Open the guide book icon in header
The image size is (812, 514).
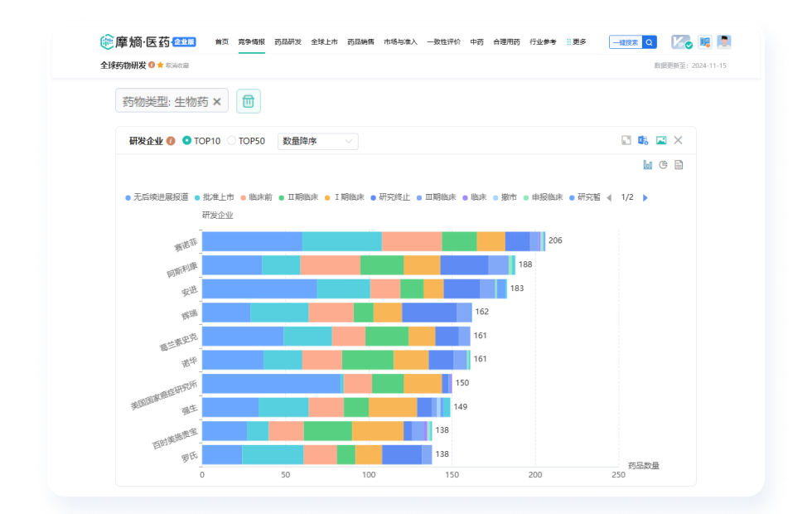point(705,42)
